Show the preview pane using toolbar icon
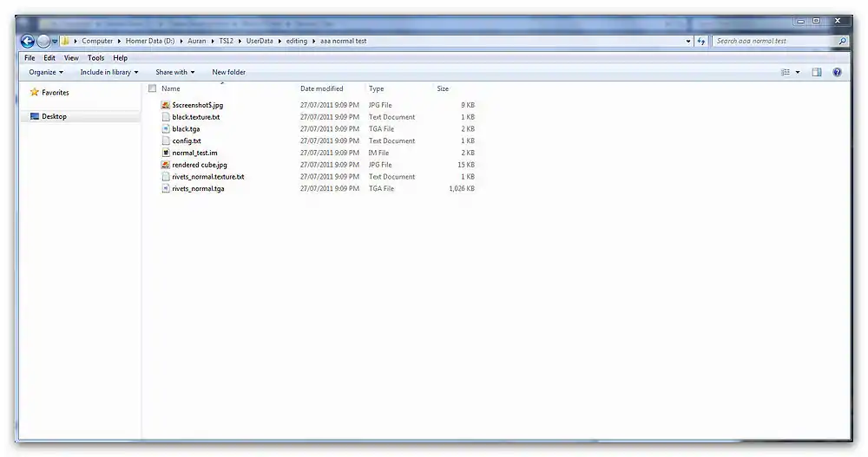868x457 pixels. point(817,73)
